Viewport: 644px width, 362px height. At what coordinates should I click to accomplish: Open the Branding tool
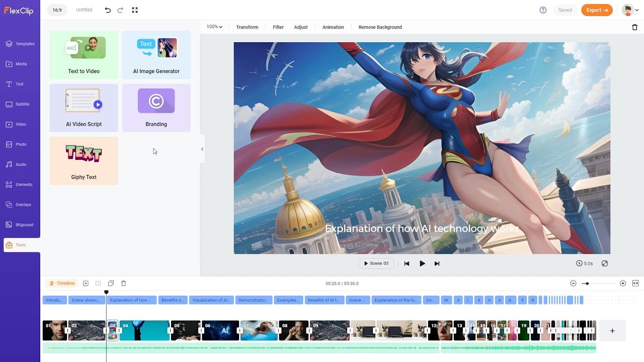[156, 108]
